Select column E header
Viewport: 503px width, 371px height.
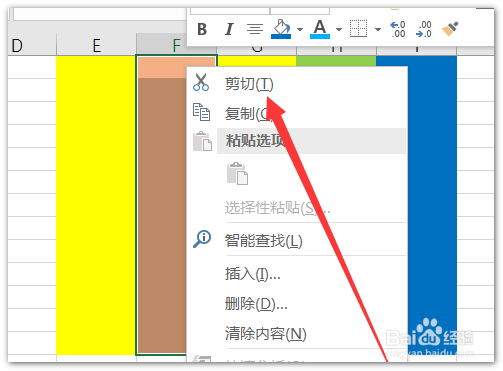(96, 45)
